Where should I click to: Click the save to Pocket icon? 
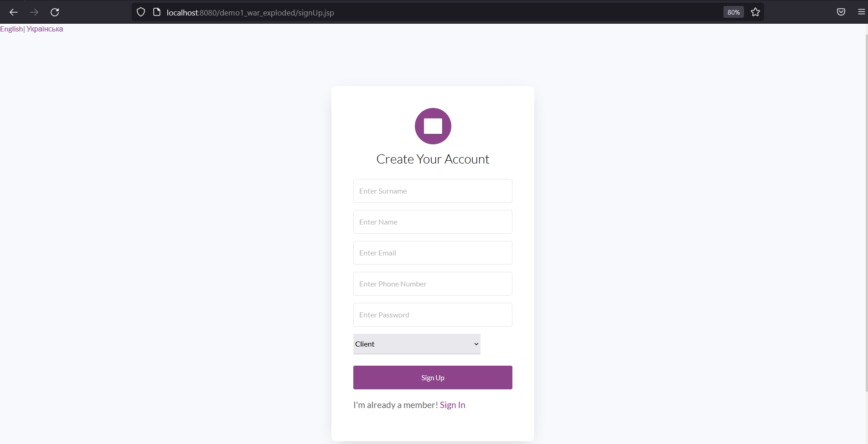(x=841, y=11)
